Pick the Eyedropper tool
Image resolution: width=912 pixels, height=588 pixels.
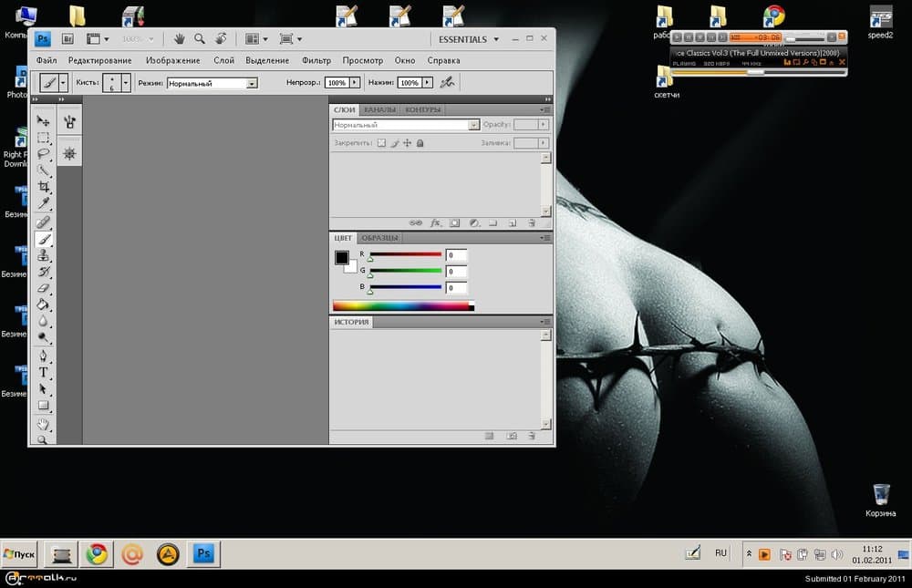43,202
